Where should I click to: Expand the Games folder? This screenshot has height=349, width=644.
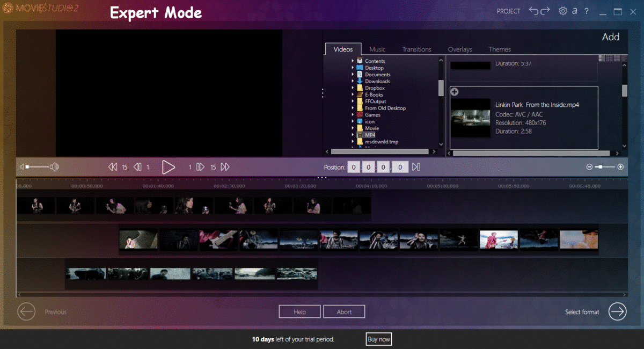(353, 115)
